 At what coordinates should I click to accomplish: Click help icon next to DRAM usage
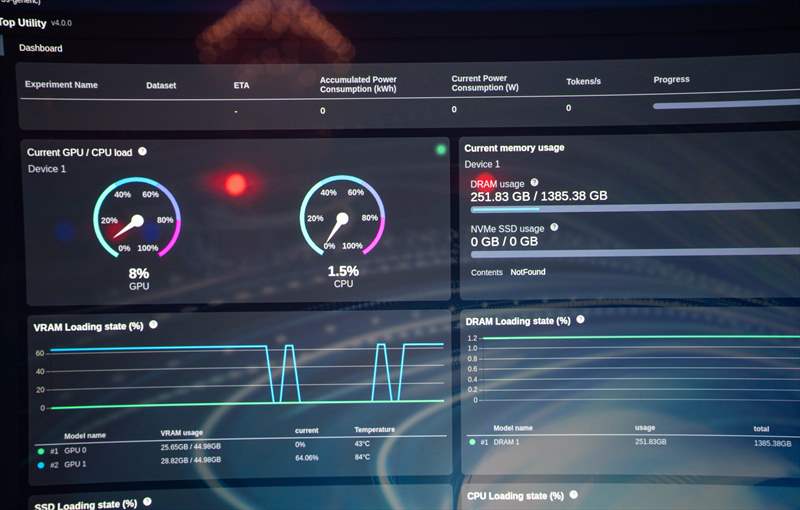(534, 182)
